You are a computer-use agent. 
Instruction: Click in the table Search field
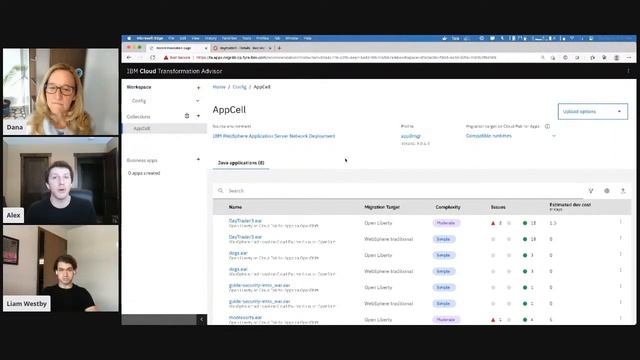[398, 191]
